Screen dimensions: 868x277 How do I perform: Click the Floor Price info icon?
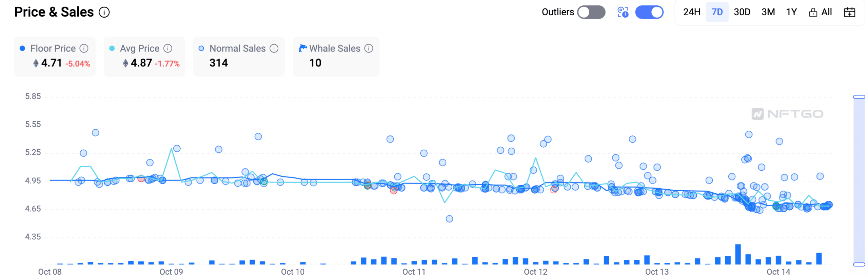84,48
